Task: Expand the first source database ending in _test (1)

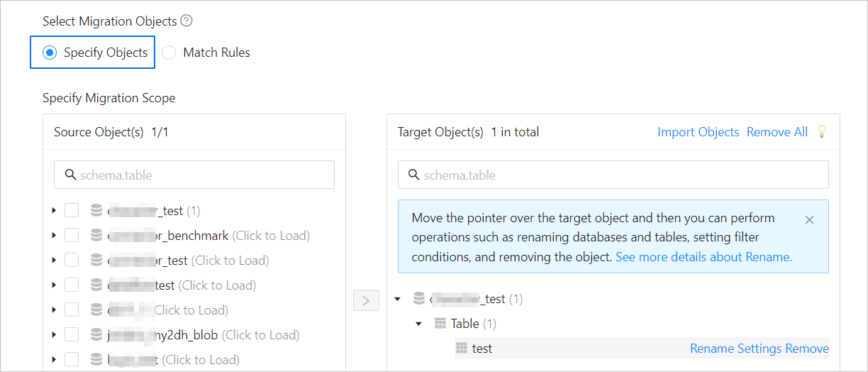Action: 54,211
